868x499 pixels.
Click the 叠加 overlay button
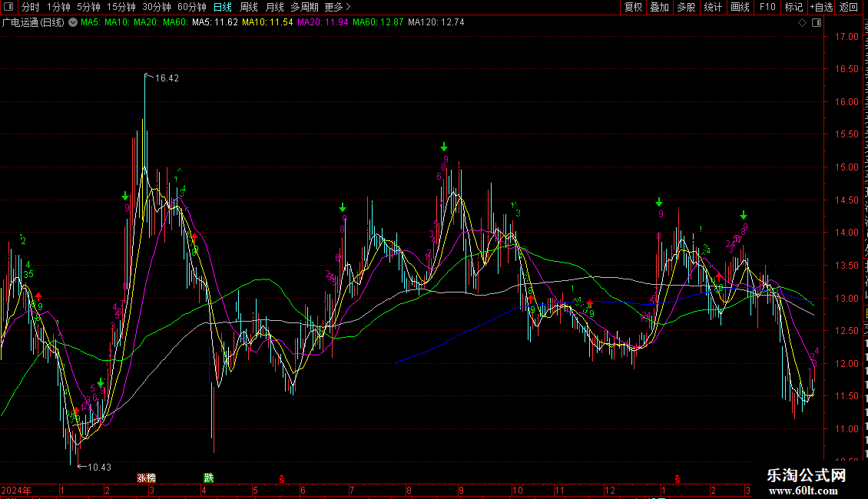pos(659,7)
